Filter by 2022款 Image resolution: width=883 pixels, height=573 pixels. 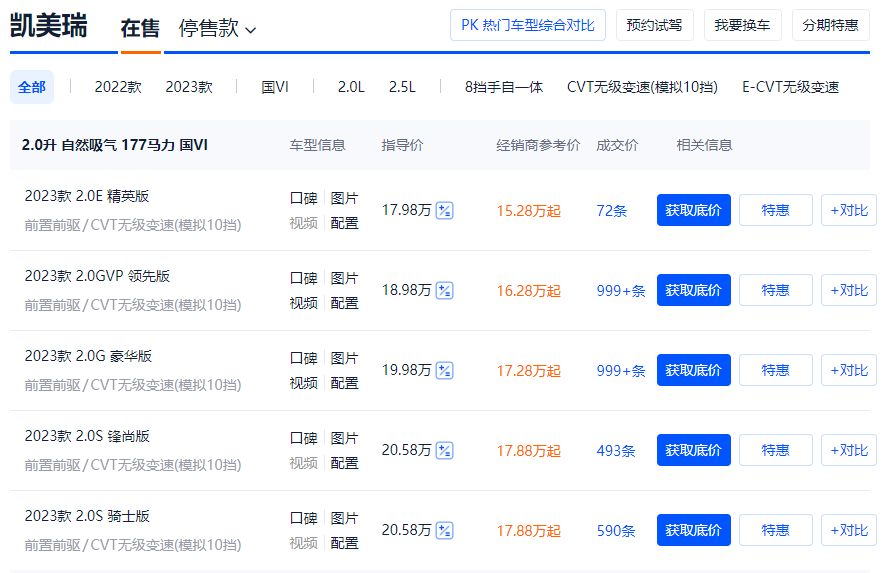tap(118, 87)
